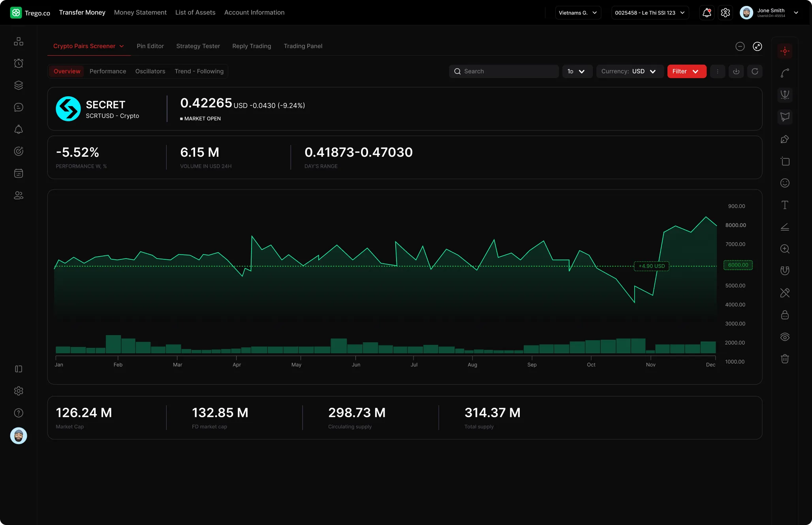Click the +4.90 USD price level tag
The image size is (812, 525).
point(651,266)
